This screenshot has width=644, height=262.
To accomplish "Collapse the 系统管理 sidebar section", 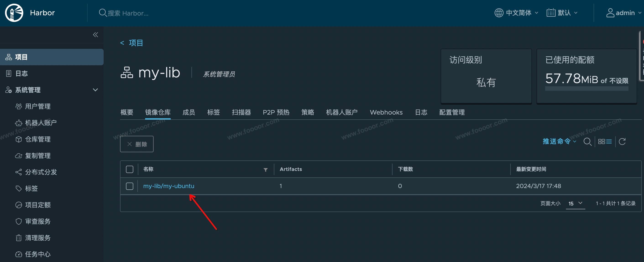I will click(95, 90).
